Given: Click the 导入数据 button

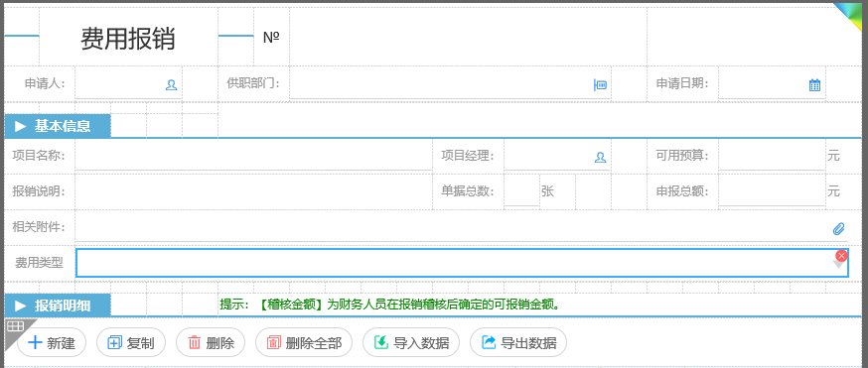Looking at the screenshot, I should tap(411, 342).
